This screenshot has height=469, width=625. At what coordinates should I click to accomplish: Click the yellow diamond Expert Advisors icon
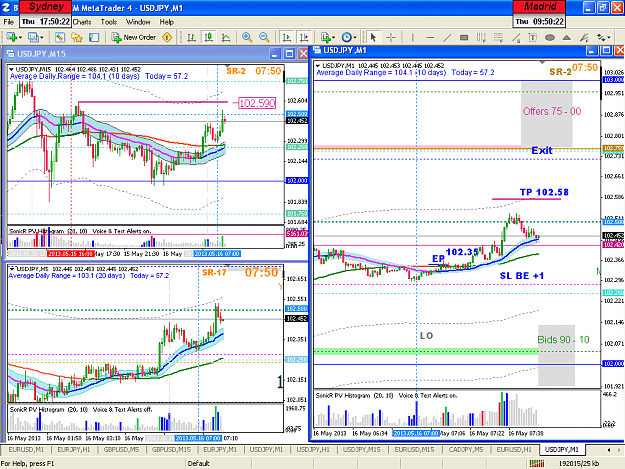(x=167, y=37)
